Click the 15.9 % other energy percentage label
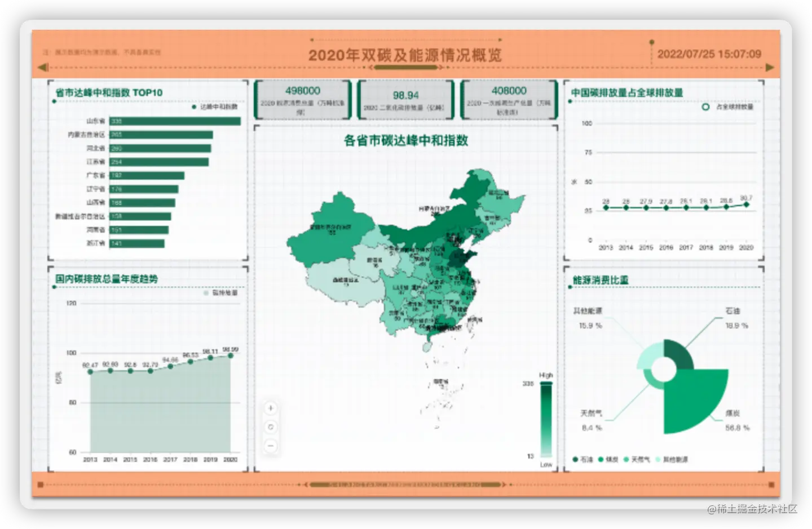Screen dimensions: 812x529 (590, 326)
